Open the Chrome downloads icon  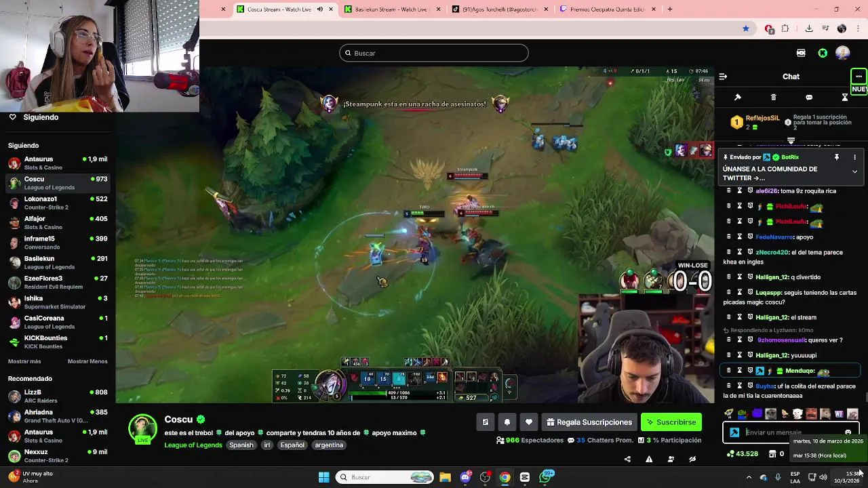coord(809,28)
